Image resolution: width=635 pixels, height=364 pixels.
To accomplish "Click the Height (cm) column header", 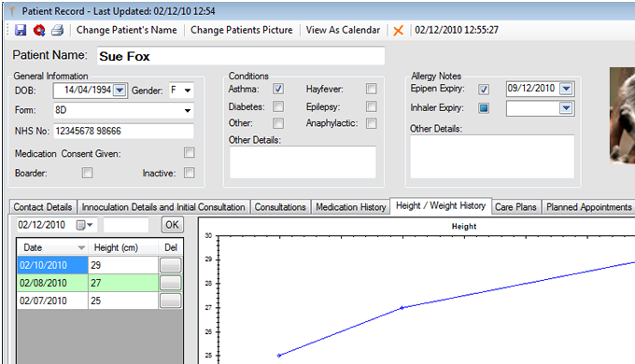I will tap(123, 247).
